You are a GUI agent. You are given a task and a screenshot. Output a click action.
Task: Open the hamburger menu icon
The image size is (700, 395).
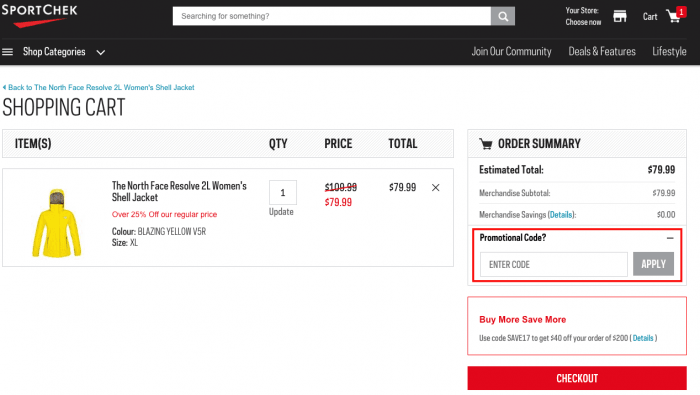[x=7, y=52]
